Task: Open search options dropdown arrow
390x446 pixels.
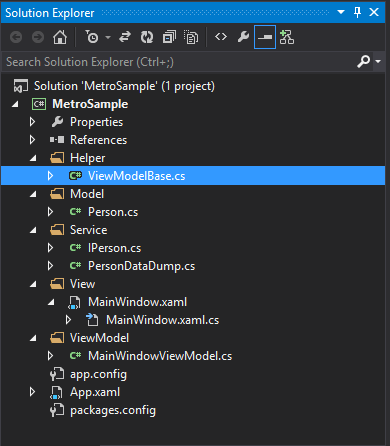Action: coord(378,62)
